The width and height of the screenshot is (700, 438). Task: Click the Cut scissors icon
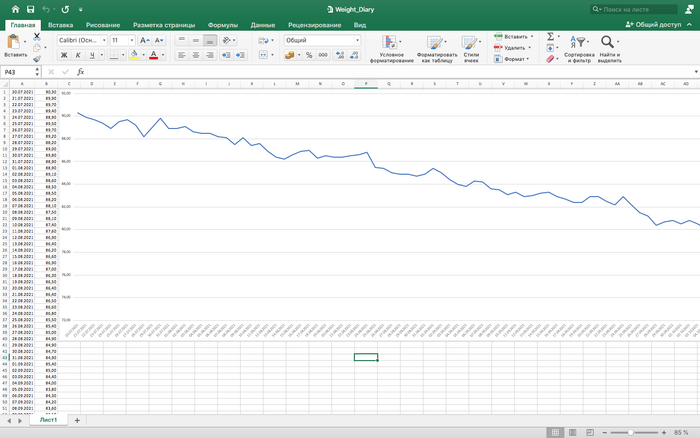point(37,36)
